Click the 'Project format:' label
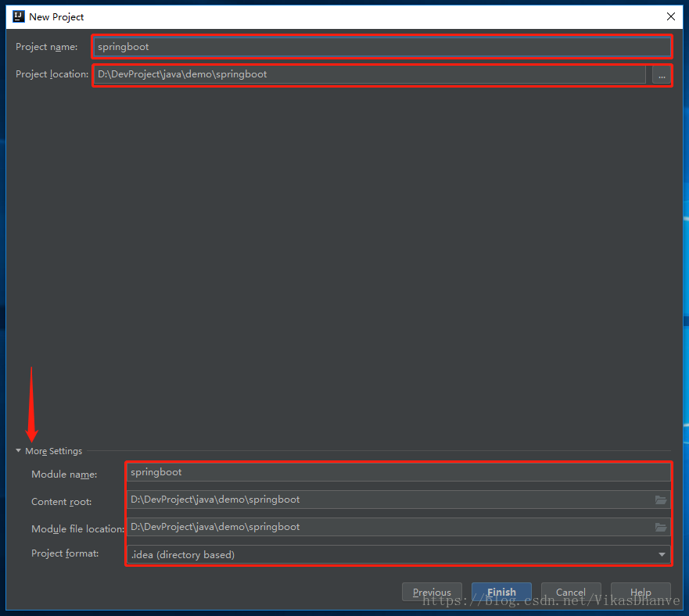 click(65, 553)
